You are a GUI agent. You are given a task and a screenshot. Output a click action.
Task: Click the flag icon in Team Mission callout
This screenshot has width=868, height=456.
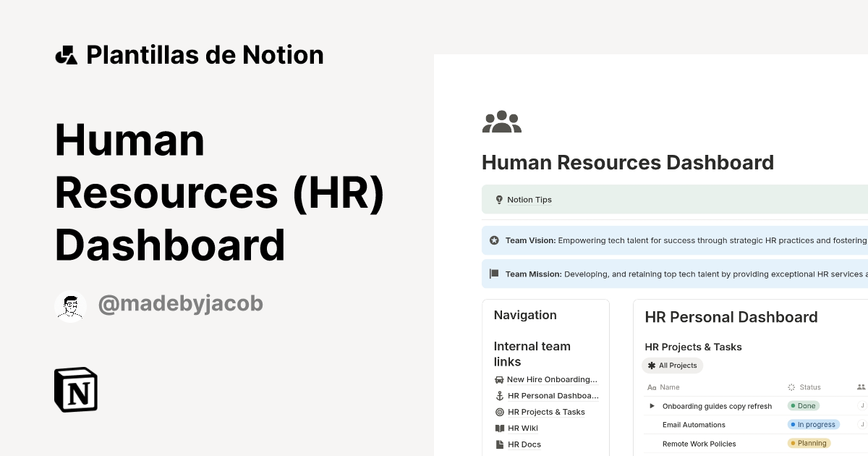click(493, 274)
